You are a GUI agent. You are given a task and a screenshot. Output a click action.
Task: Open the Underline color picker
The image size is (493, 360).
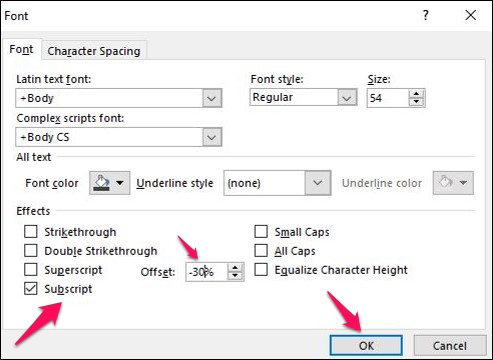(453, 183)
